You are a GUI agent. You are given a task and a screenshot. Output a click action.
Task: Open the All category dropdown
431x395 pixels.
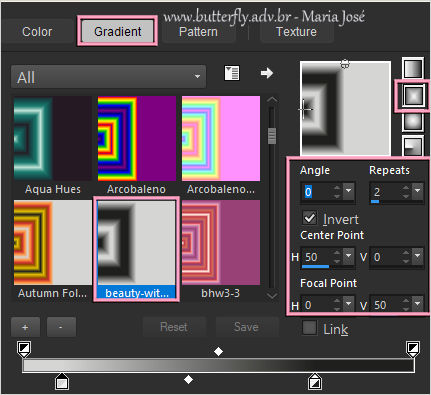109,77
